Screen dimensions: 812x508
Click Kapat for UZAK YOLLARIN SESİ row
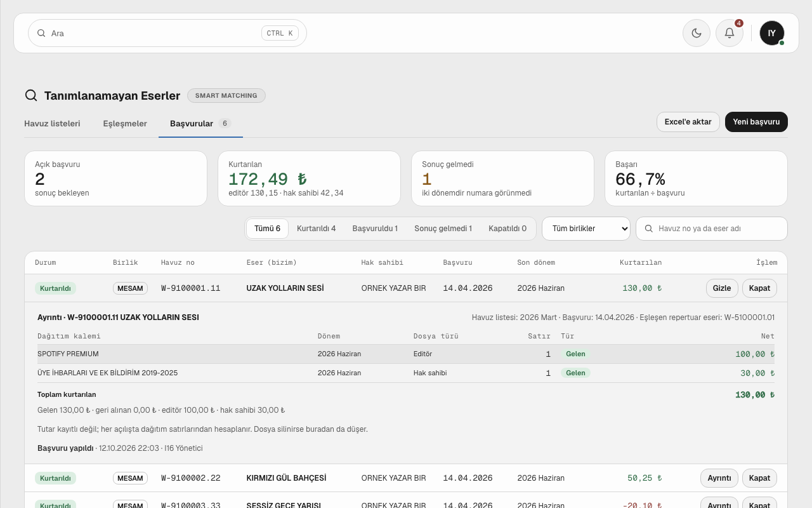(x=759, y=288)
